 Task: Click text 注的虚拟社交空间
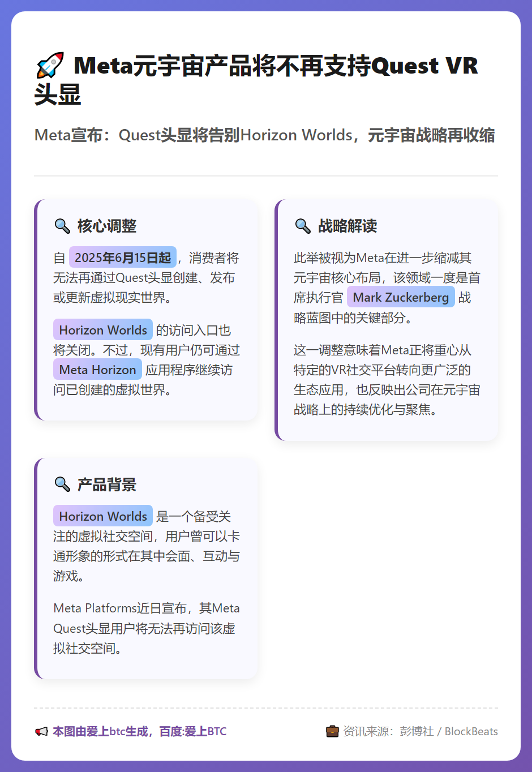pyautogui.click(x=103, y=536)
